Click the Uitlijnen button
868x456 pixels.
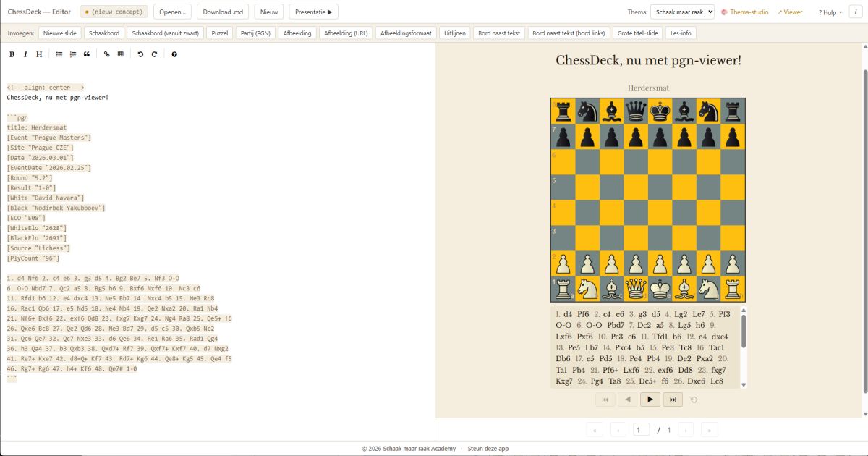[x=454, y=33]
